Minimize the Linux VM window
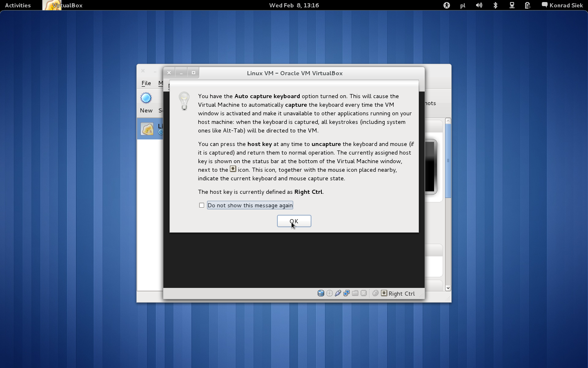 (181, 73)
